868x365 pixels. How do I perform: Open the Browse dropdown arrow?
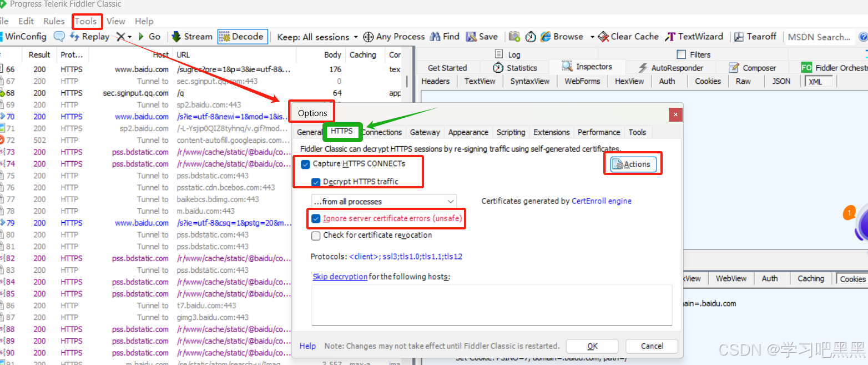(x=592, y=37)
